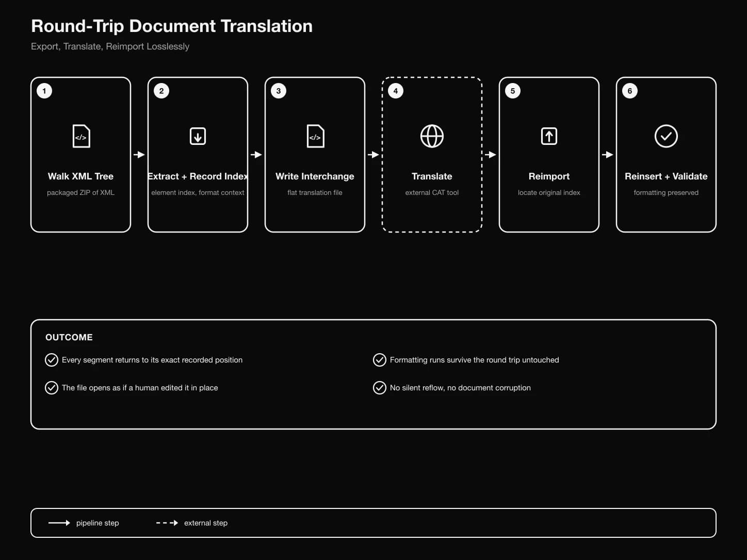Click the 'locate original index' caption

[x=549, y=192]
